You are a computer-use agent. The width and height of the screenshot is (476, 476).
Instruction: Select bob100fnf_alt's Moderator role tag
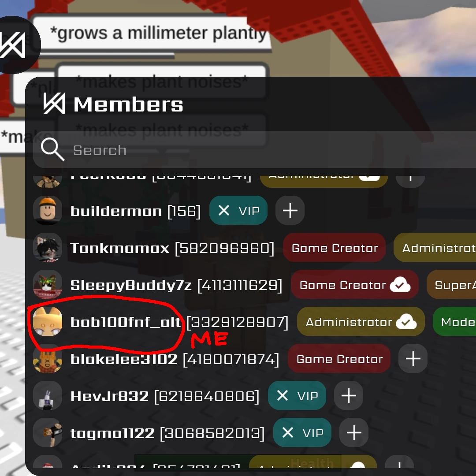(x=454, y=322)
